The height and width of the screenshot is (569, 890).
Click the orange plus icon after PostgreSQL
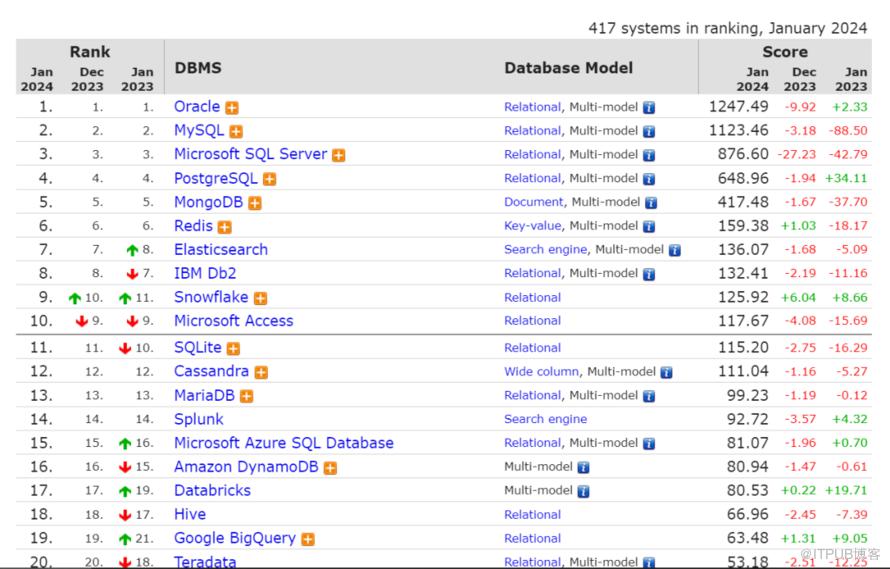(270, 179)
